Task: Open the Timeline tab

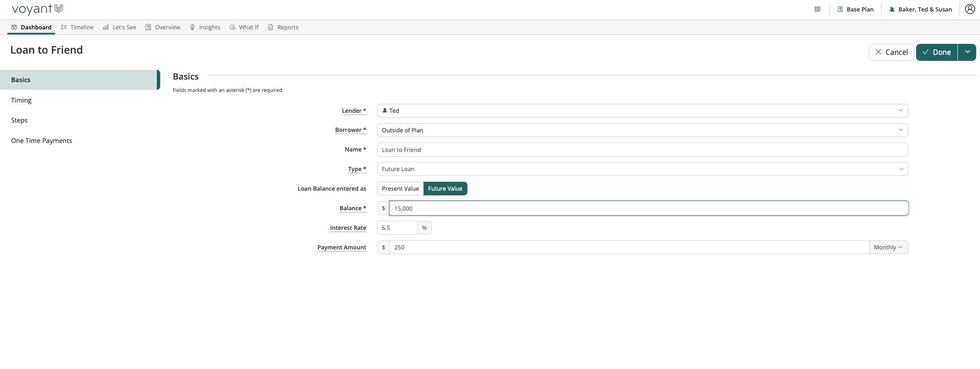Action: pyautogui.click(x=77, y=27)
